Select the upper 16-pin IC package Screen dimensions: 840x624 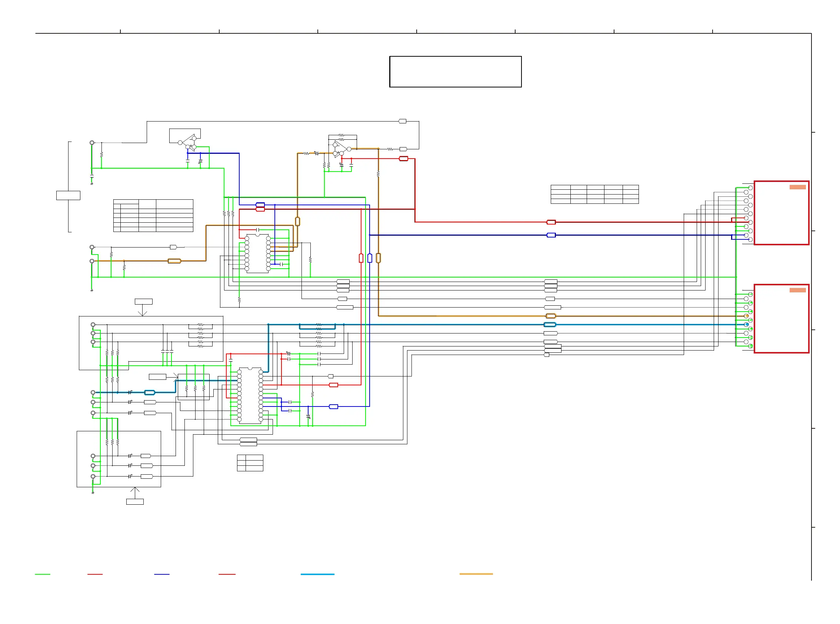click(x=257, y=253)
